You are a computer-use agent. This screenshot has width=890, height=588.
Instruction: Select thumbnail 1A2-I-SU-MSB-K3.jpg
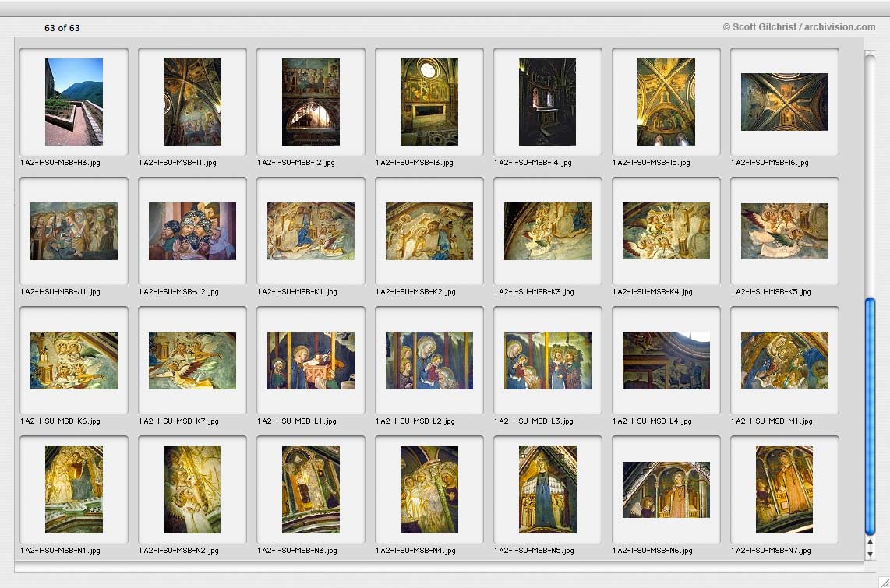[x=547, y=231]
